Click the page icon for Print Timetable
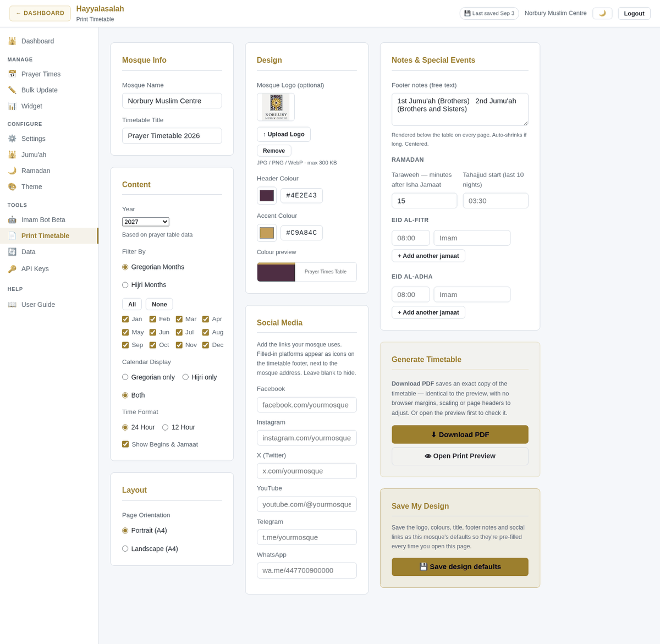This screenshot has width=660, height=644. (x=12, y=235)
